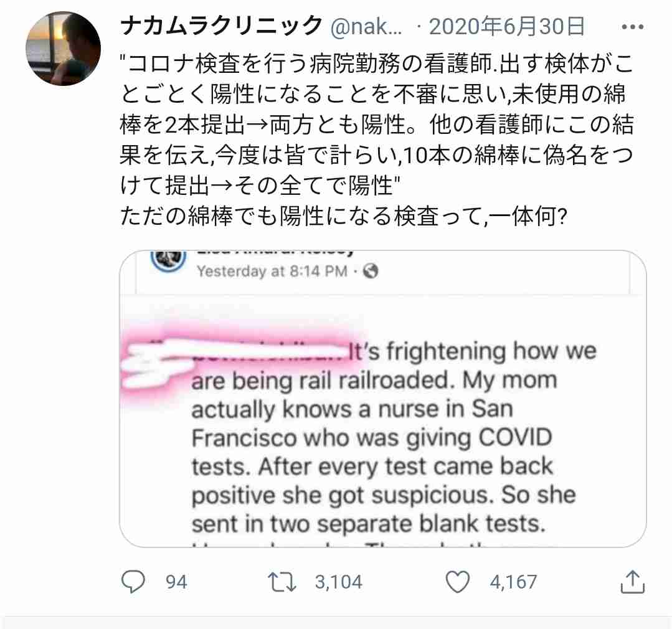Click the pink scribbled-out name area
The height and width of the screenshot is (629, 672).
coord(240,360)
